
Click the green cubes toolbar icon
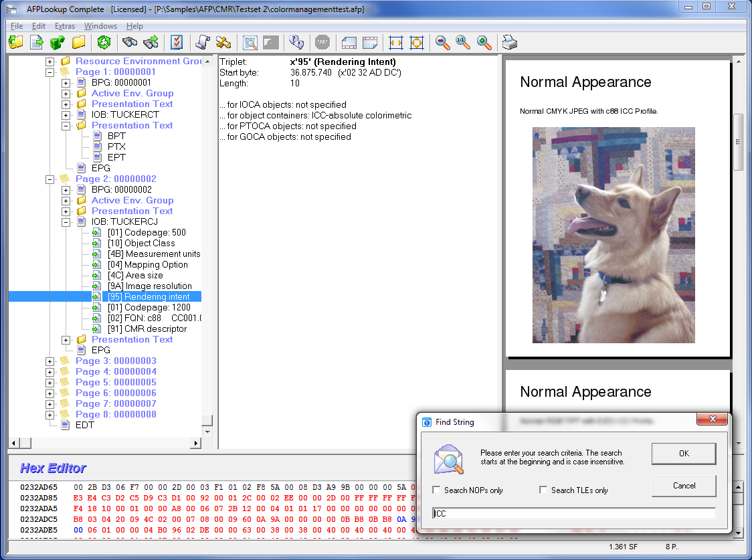[58, 43]
